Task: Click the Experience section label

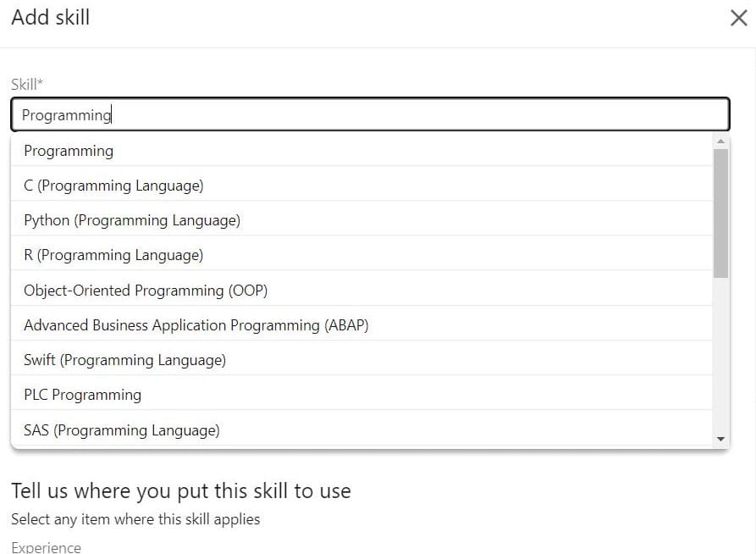Action: coord(47,547)
